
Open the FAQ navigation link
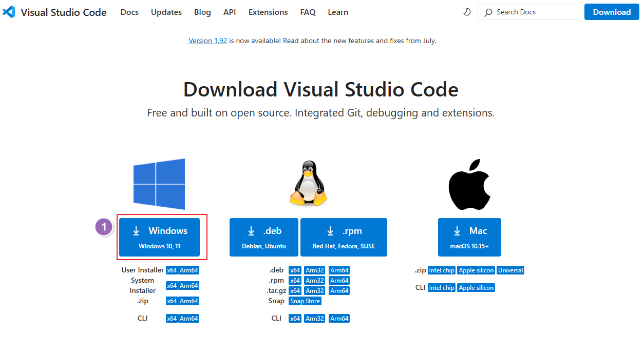308,12
